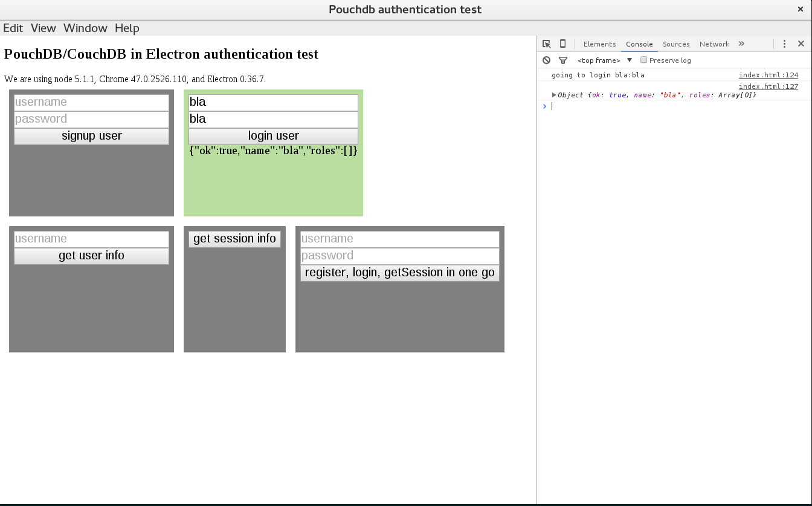This screenshot has width=812, height=506.
Task: Focus the signup username field
Action: 92,102
